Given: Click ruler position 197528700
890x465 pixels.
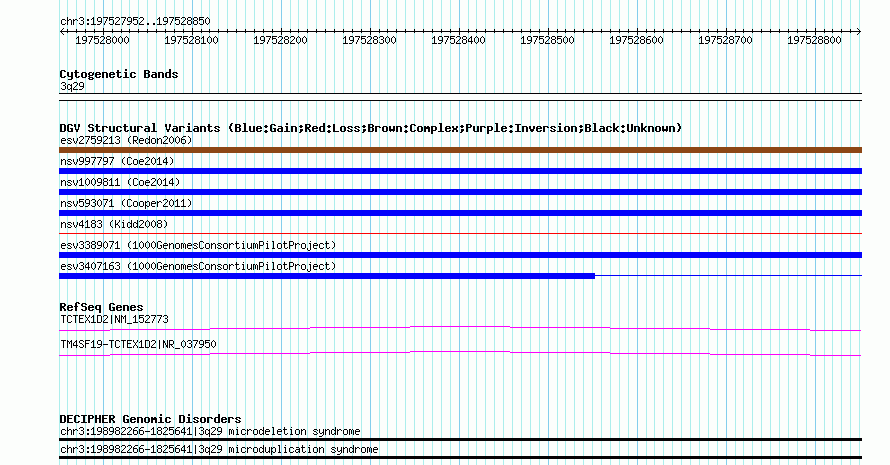Looking at the screenshot, I should (725, 40).
